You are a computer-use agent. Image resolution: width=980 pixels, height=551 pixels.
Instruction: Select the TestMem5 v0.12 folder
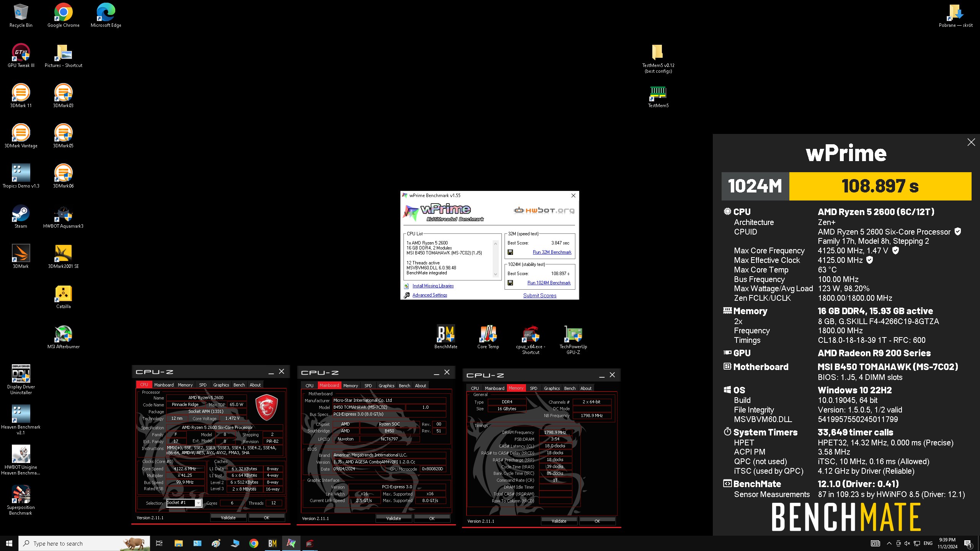658,58
